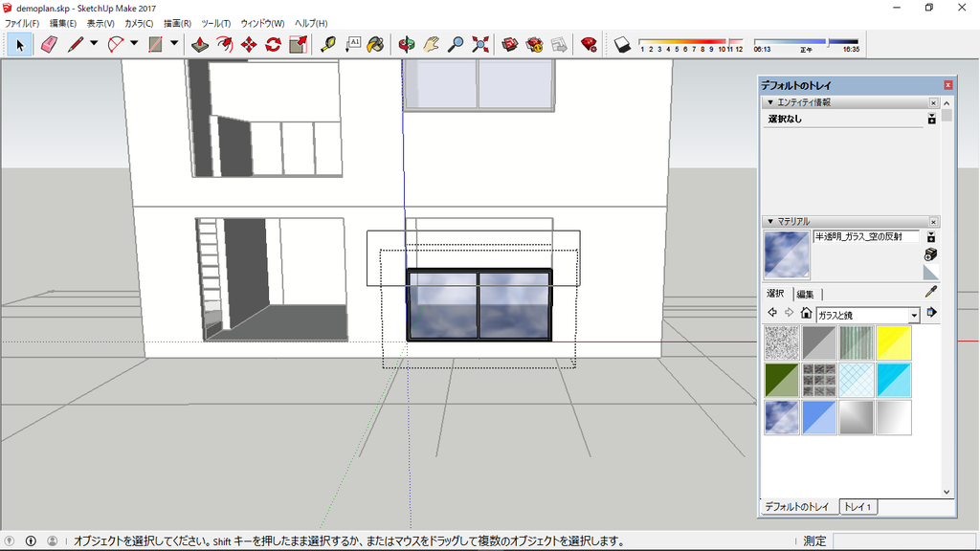Click the Zoom Extents tool
Viewport: 980px width, 551px height.
(x=480, y=44)
